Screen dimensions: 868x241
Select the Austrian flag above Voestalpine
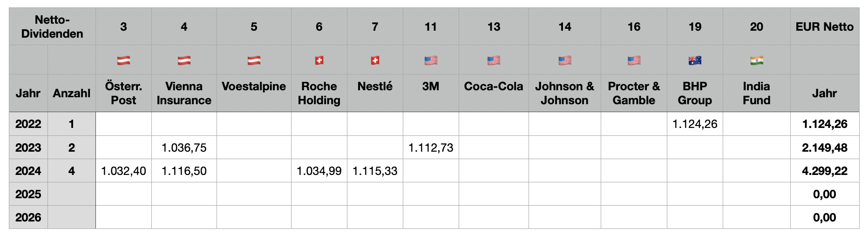pos(254,60)
